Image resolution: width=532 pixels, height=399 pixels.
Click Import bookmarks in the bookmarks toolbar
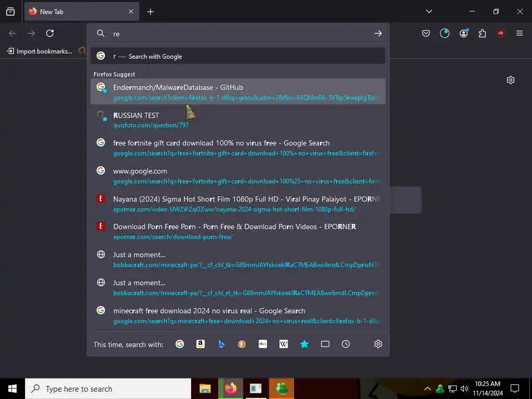(39, 51)
